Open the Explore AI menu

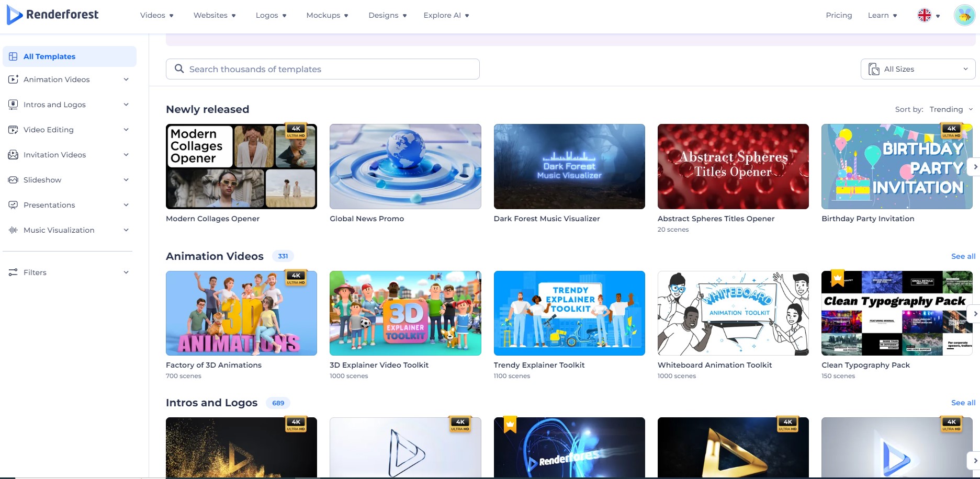[x=446, y=15]
